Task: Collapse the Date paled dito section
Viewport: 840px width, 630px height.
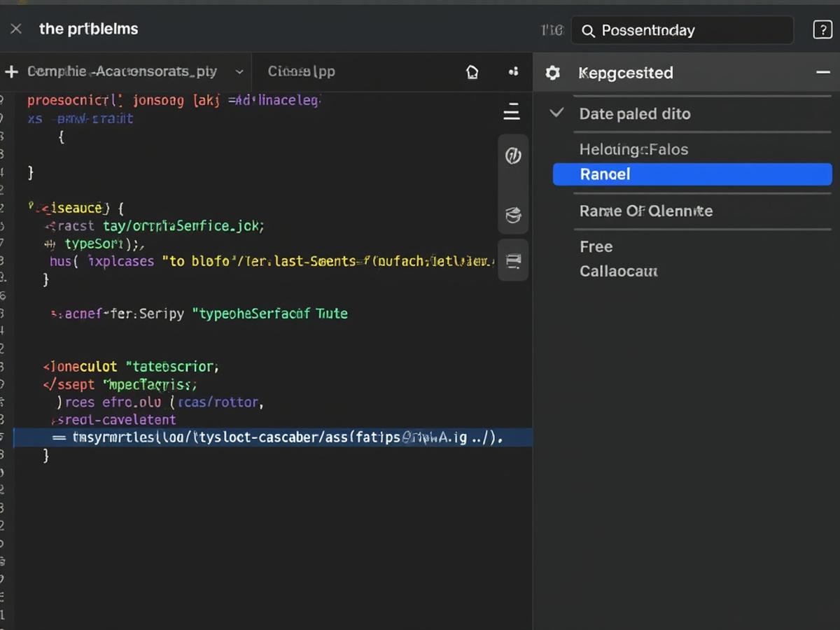Action: (x=556, y=113)
